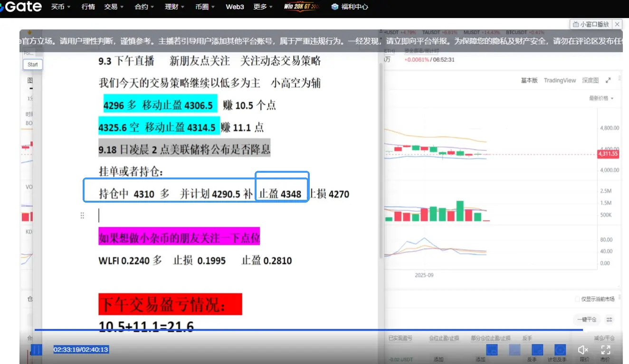Click 限价 in the positions row
This screenshot has width=629, height=364.
pyautogui.click(x=584, y=360)
